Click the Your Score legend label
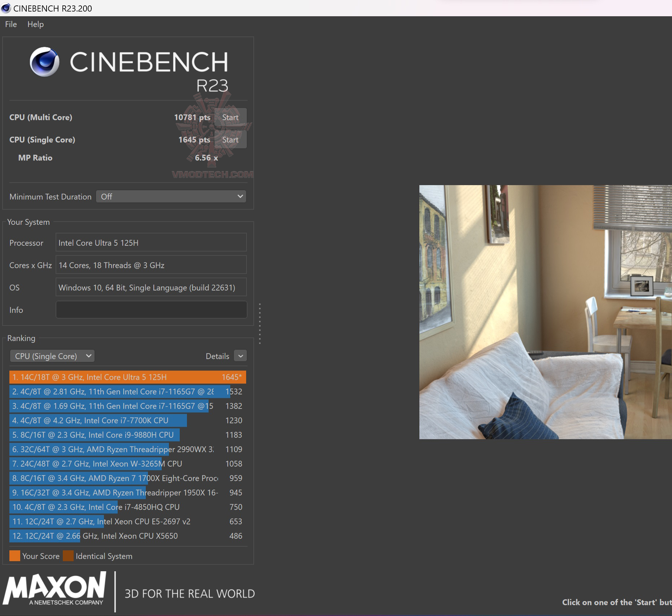672x616 pixels. 41,556
